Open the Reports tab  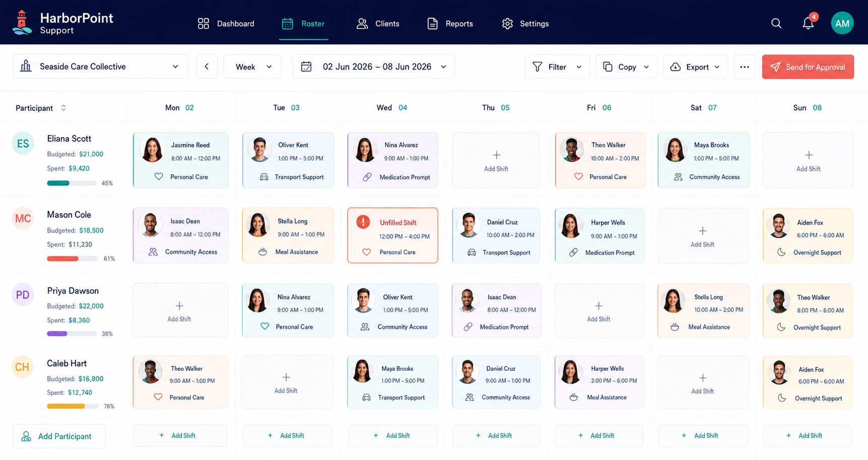(450, 24)
